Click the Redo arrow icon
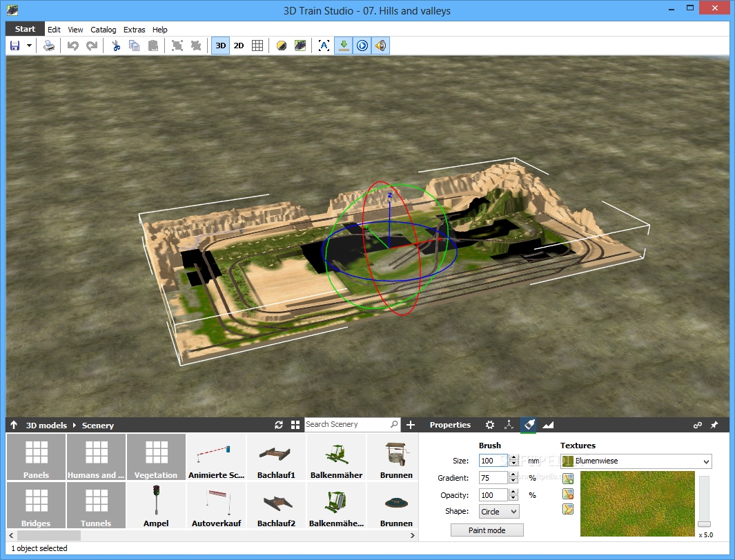Screen dimensions: 735x560 (x=92, y=46)
